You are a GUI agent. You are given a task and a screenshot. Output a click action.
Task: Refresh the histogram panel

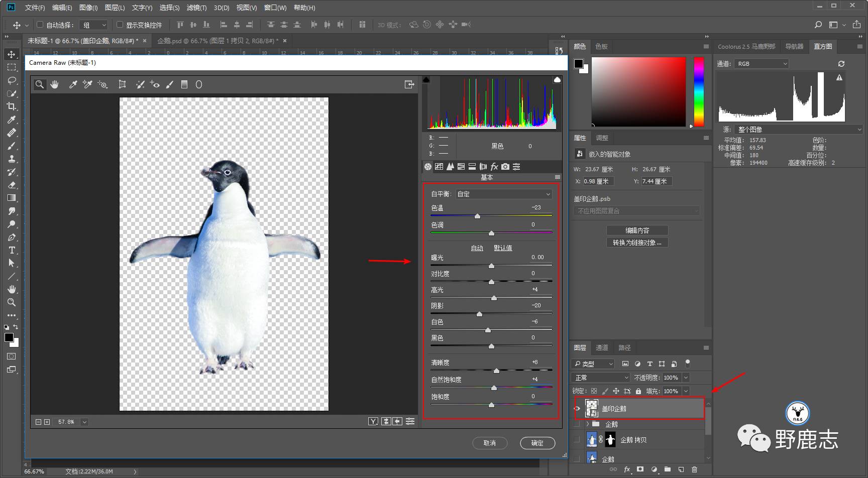(x=841, y=64)
